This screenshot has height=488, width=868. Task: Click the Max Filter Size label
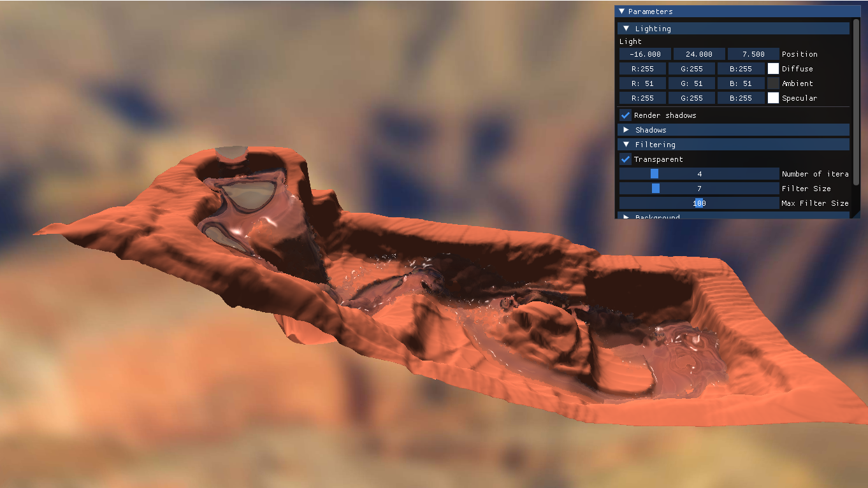[815, 203]
